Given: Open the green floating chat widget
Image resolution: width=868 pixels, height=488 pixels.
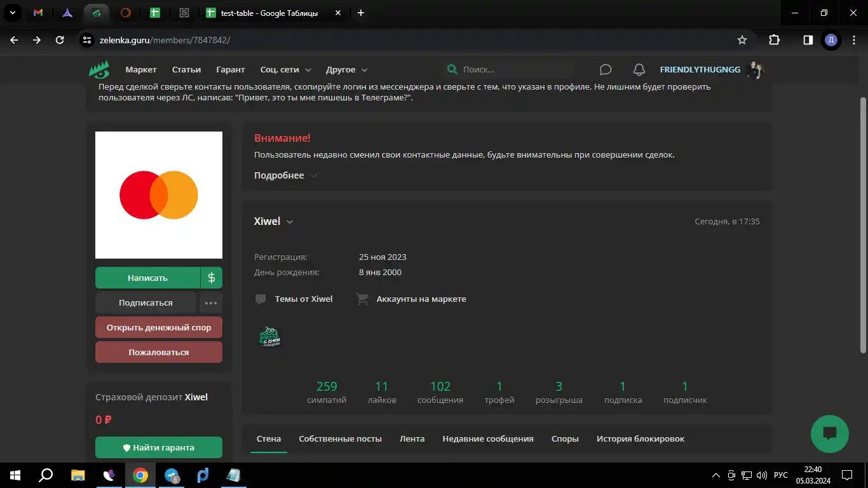Looking at the screenshot, I should coord(830,434).
